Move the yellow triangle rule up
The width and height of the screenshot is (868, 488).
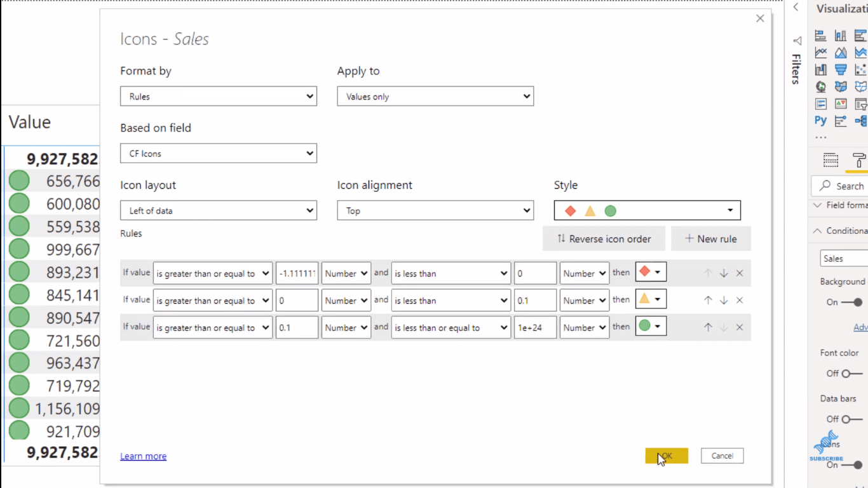click(x=708, y=301)
